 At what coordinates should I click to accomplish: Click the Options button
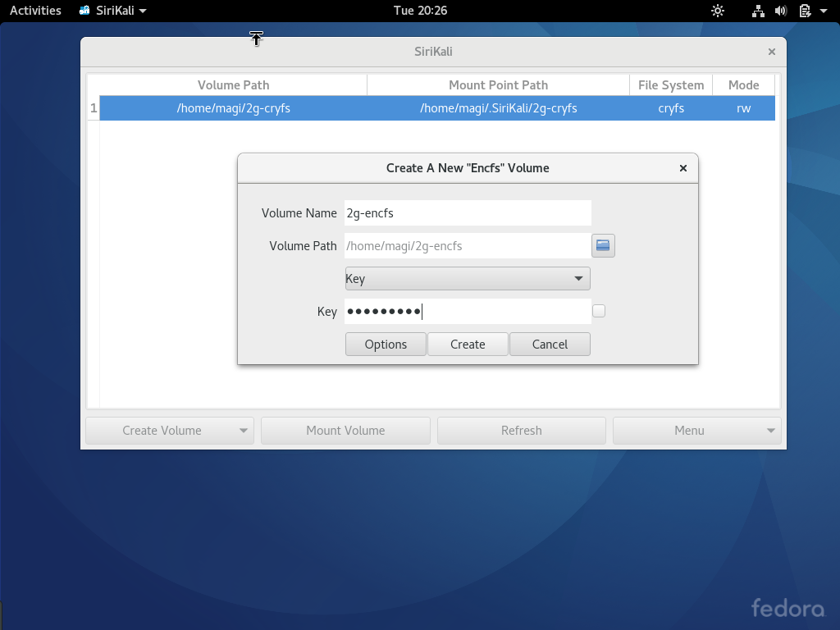(x=386, y=344)
